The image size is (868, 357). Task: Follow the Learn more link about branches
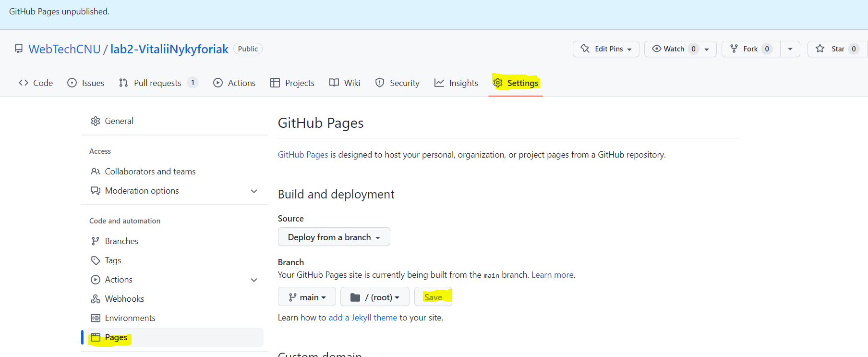pos(552,275)
